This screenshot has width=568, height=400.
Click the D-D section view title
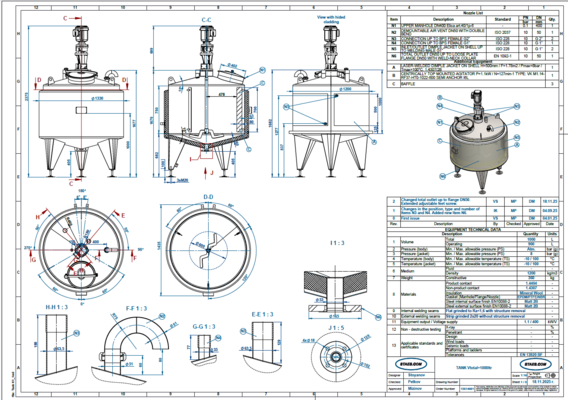(208, 197)
